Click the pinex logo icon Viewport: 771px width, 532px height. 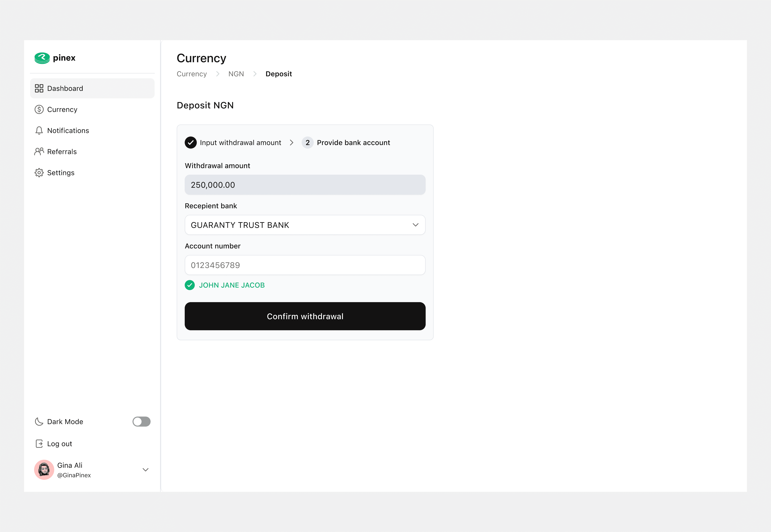[41, 58]
